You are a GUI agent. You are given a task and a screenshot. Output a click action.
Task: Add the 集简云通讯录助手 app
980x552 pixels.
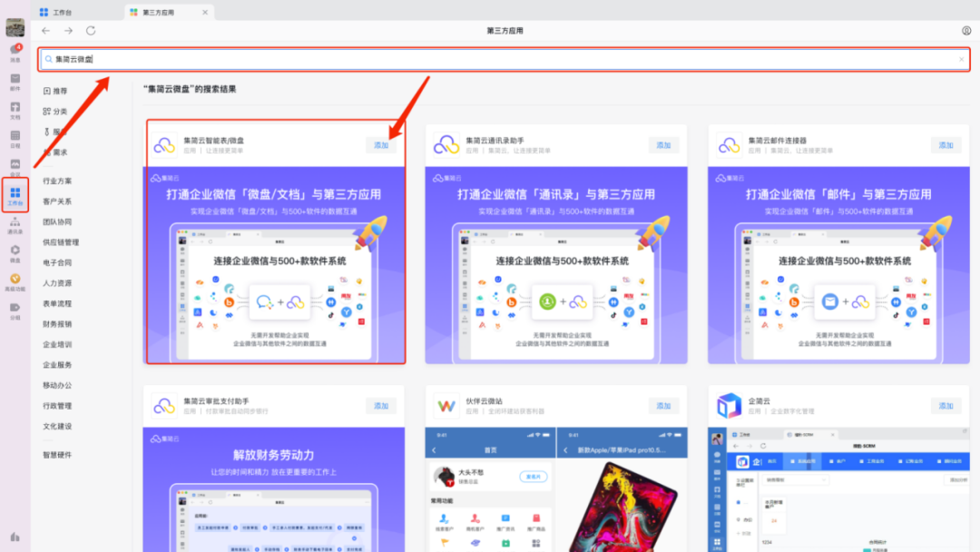click(x=663, y=145)
